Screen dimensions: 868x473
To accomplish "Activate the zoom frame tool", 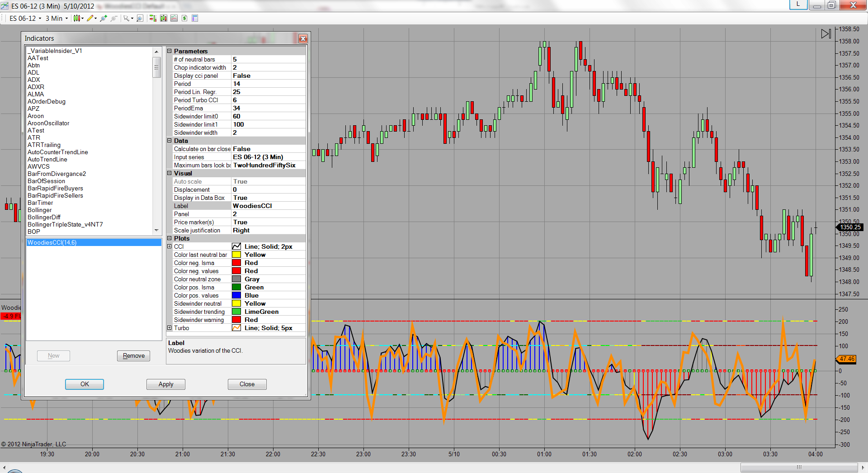I will click(x=140, y=18).
